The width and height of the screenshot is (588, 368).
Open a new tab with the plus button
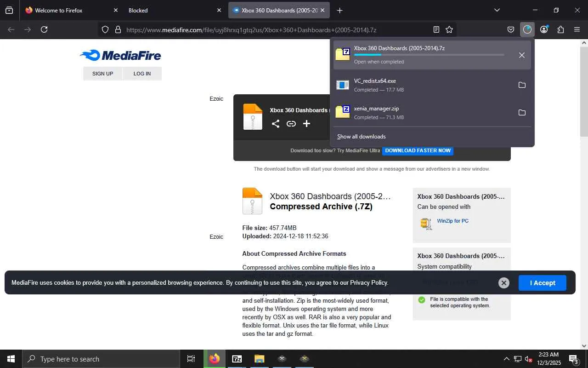339,10
